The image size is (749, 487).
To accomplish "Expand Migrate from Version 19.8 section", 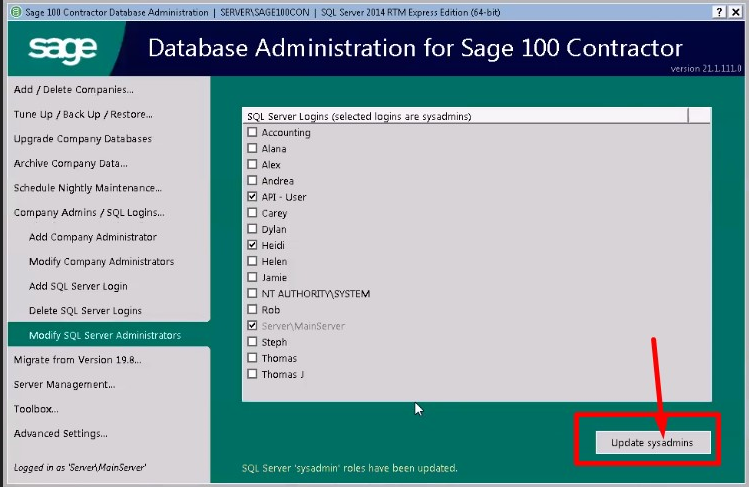I will (x=77, y=360).
